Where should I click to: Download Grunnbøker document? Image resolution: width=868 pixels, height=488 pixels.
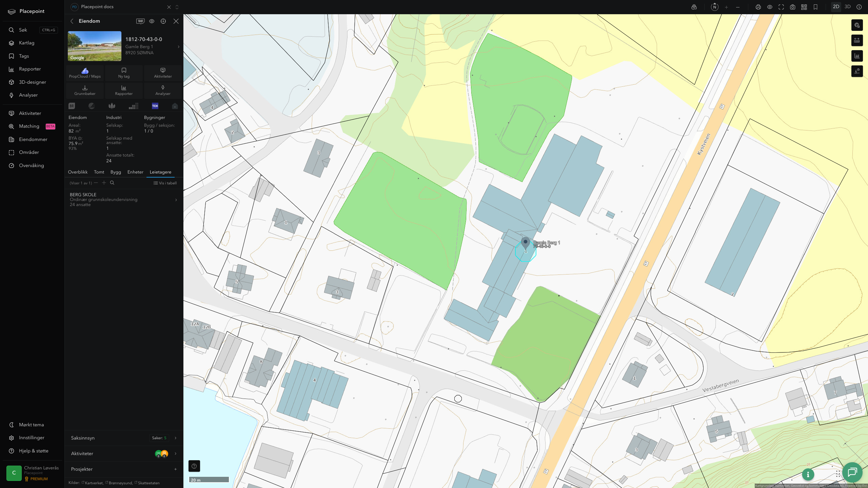[85, 90]
